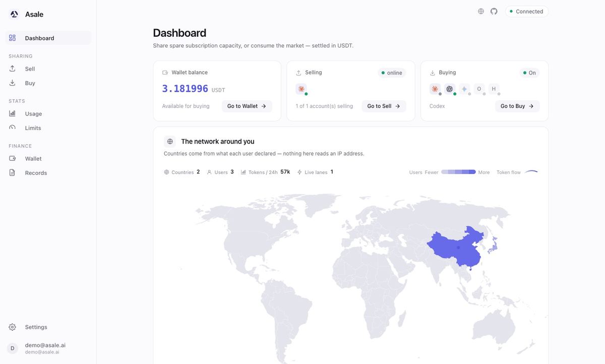Open Settings from the sidebar
The height and width of the screenshot is (364, 605).
(x=48, y=327)
